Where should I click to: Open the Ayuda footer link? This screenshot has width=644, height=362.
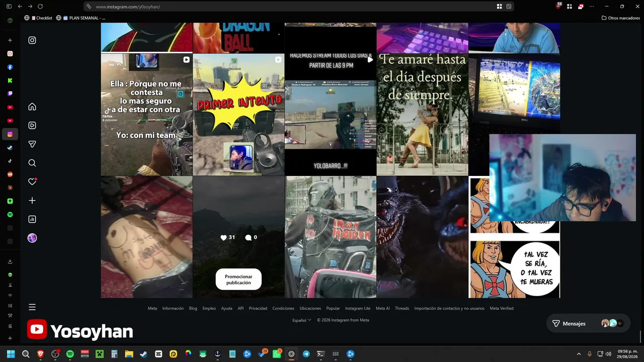227,308
